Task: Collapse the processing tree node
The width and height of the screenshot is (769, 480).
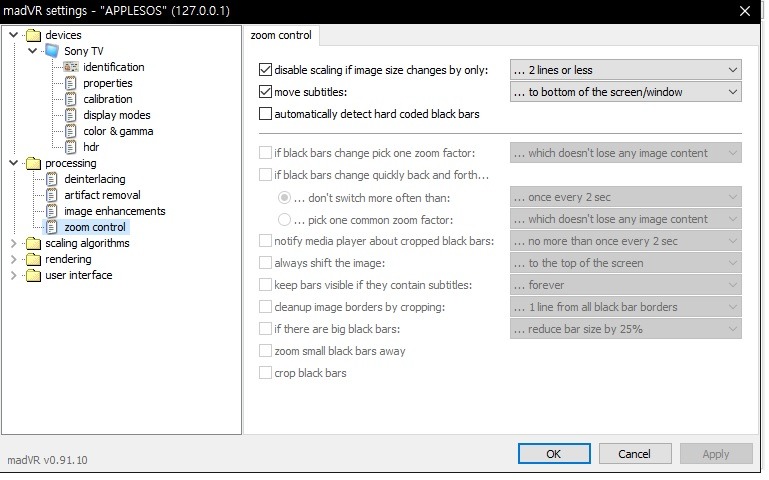Action: point(13,163)
